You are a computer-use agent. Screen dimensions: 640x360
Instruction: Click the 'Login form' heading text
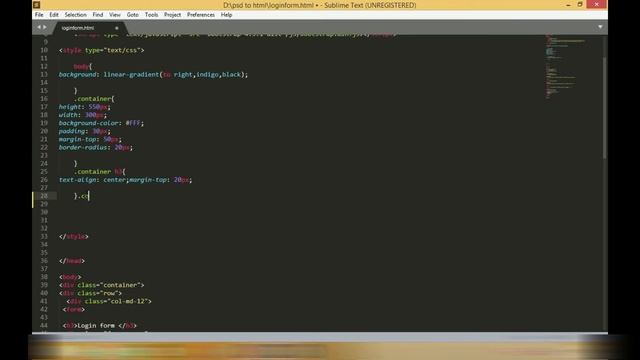(96, 325)
